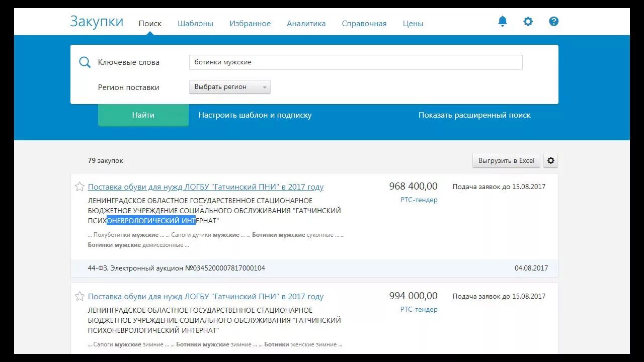Click the Регион поставки label

pyautogui.click(x=128, y=87)
